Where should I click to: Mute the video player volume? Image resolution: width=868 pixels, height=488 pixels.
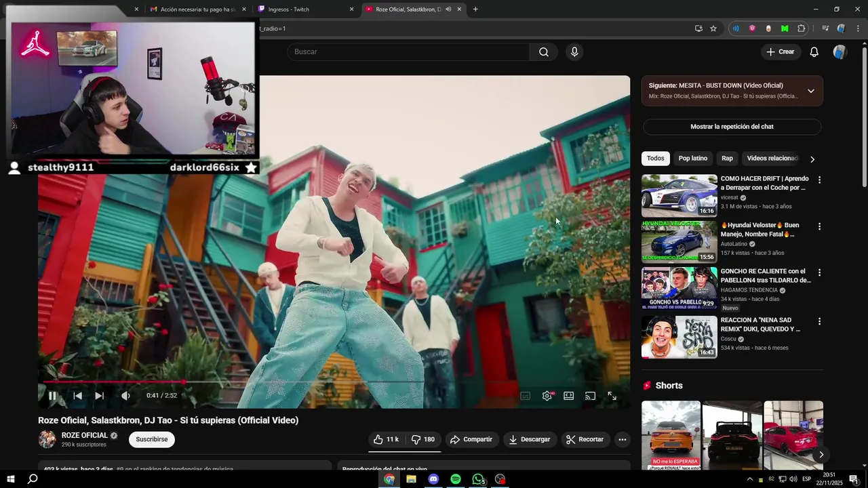coord(125,396)
